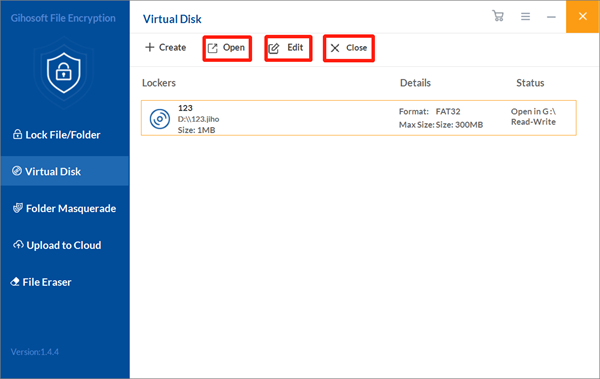This screenshot has height=379, width=600.
Task: Open Folder Masquerade section
Action: [65, 208]
